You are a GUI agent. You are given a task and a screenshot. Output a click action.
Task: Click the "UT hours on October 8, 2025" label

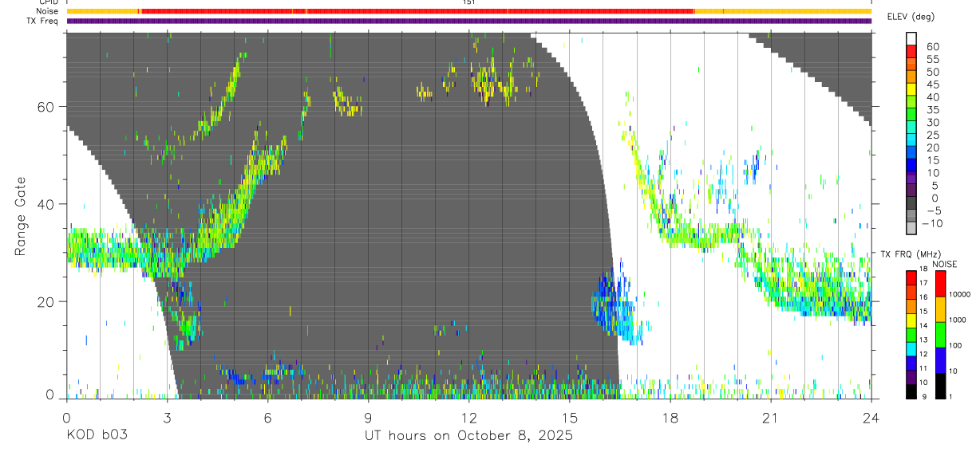coord(468,435)
